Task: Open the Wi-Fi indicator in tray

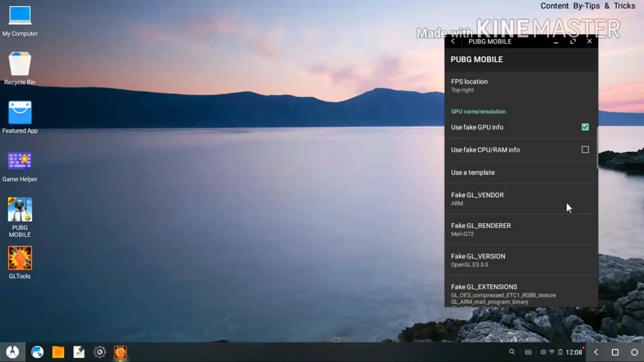Action: click(x=551, y=352)
